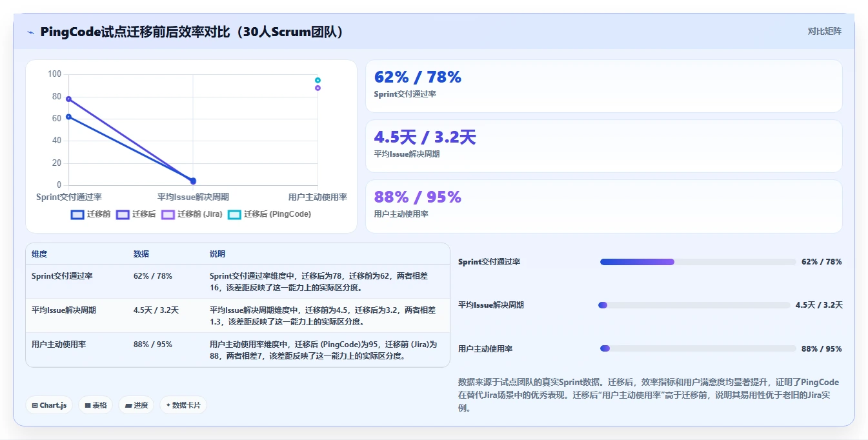Viewport: 868px width, 440px height.
Task: Click the 62% / 78% value beside progress bar
Action: tap(822, 262)
